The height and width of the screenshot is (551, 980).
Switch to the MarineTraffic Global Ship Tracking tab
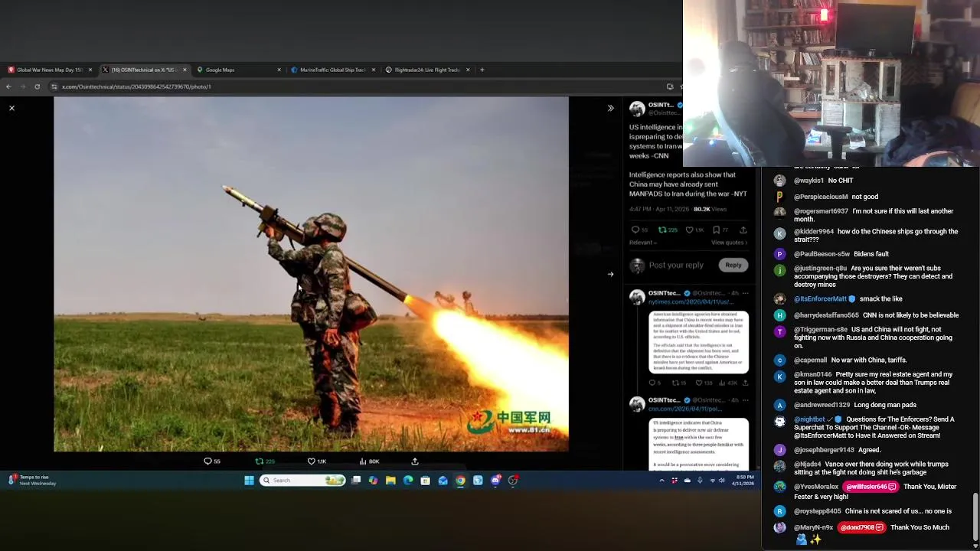(x=332, y=70)
